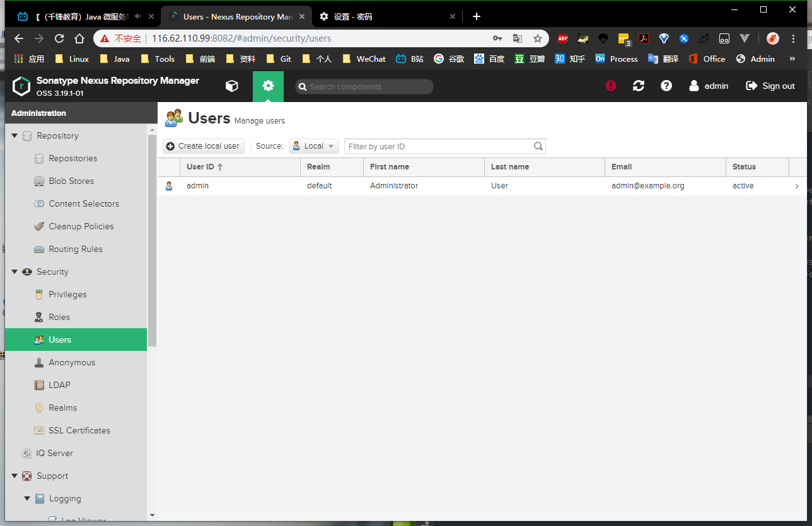
Task: Open a new browser tab
Action: click(x=477, y=16)
